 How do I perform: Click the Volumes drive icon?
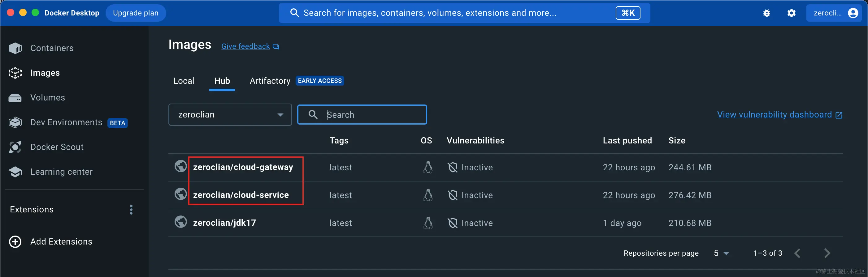(x=15, y=98)
